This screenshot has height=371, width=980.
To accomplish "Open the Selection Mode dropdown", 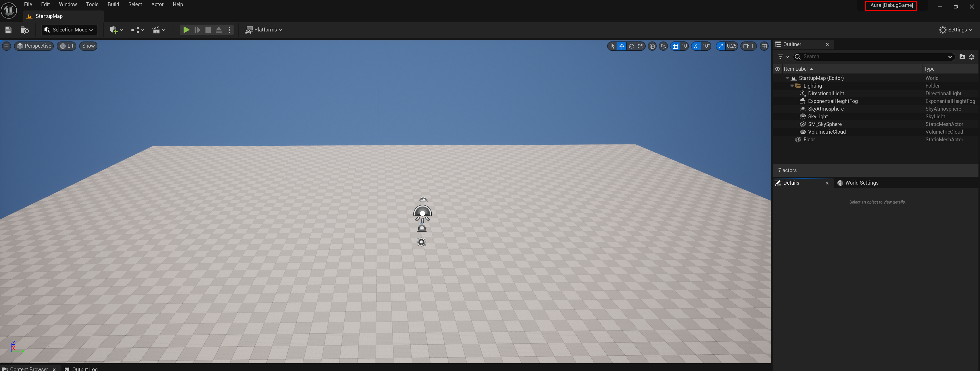I will coord(69,30).
